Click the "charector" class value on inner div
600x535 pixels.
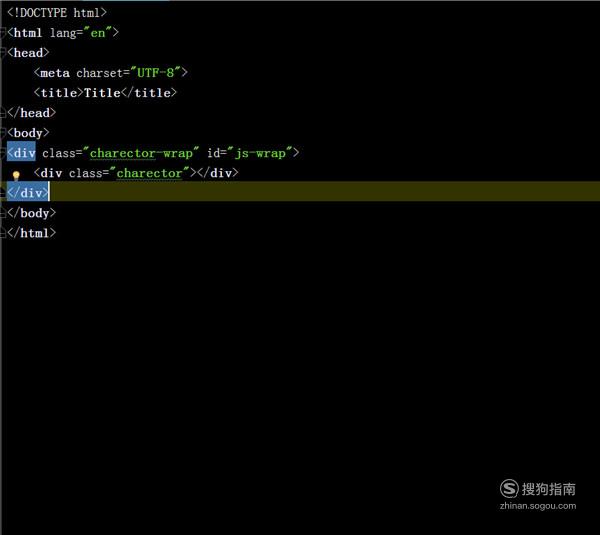tap(150, 173)
